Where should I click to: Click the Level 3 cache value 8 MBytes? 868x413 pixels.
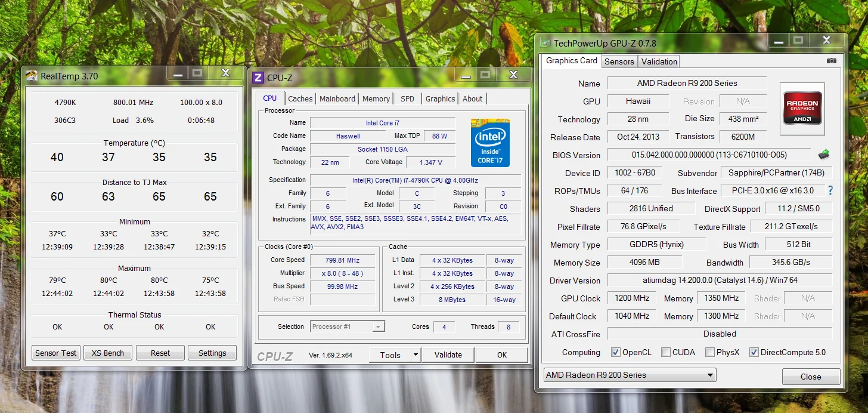click(x=452, y=300)
